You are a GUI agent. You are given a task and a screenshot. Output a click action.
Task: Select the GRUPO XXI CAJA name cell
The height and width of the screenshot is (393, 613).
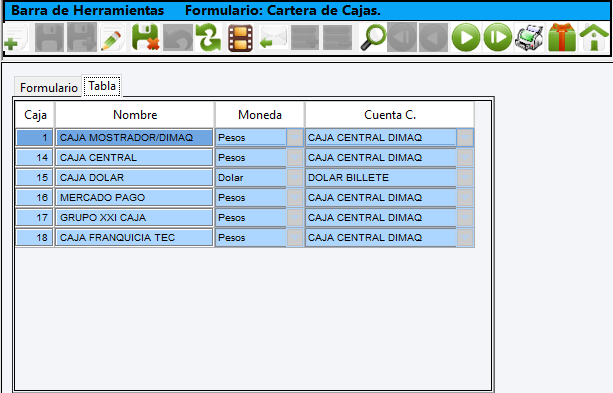click(134, 217)
